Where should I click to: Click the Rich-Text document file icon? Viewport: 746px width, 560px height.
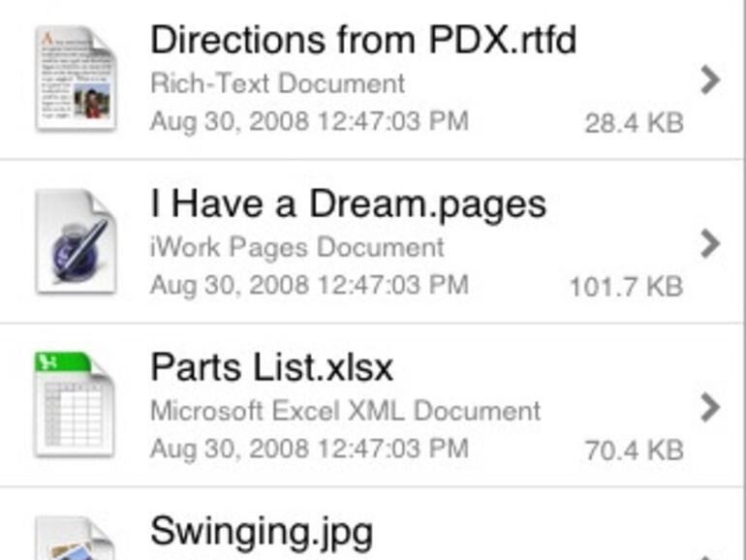coord(75,78)
